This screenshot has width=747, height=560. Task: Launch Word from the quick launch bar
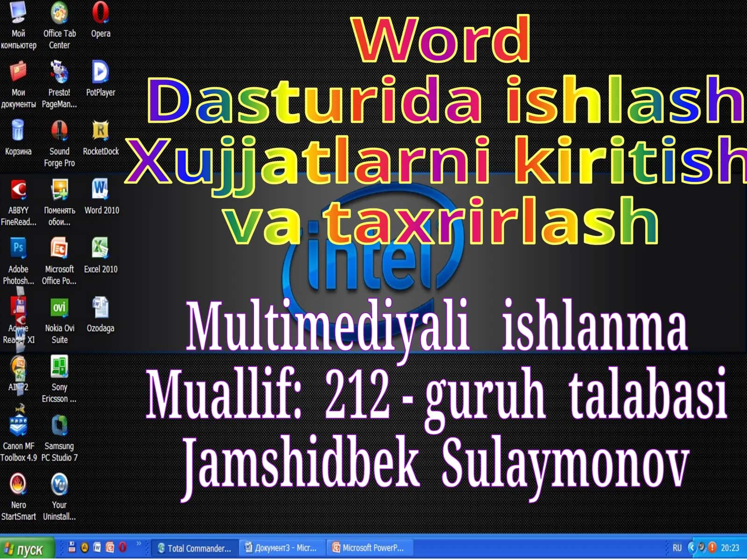click(97, 547)
